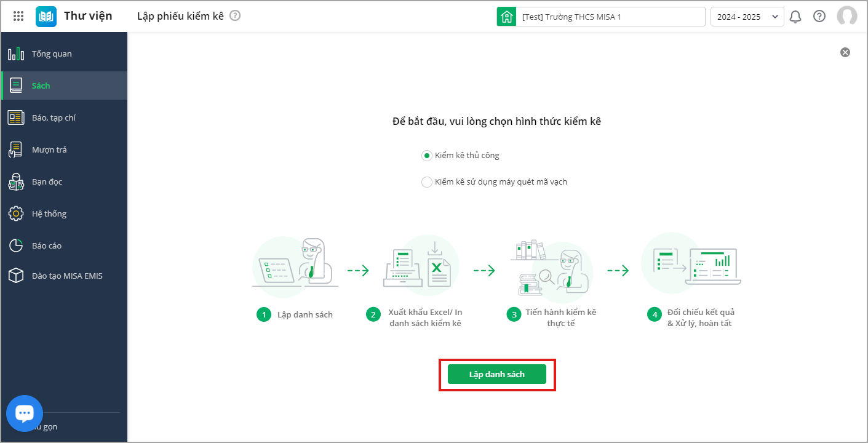Open the app launcher grid icon

pos(18,17)
